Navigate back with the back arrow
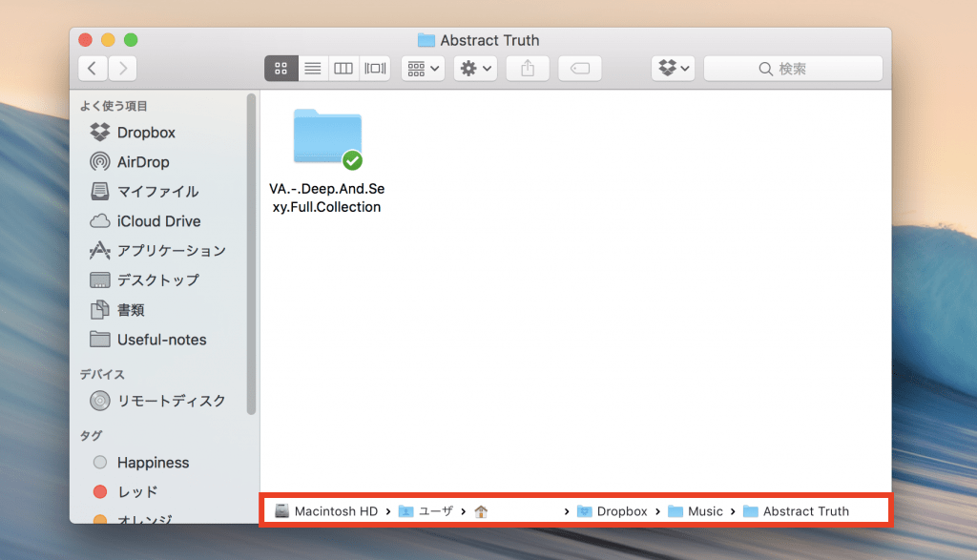Viewport: 977px width, 560px height. point(92,68)
